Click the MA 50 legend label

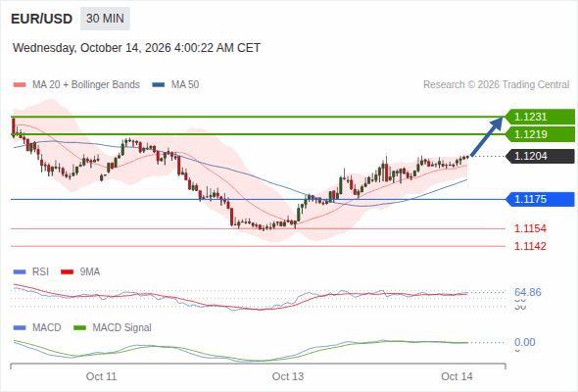tap(185, 85)
